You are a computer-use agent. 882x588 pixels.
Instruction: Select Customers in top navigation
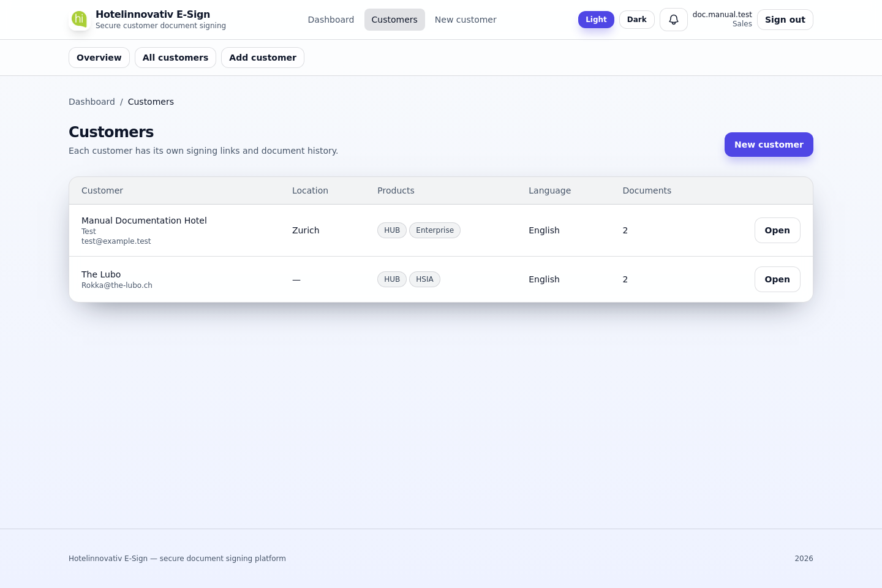[394, 20]
